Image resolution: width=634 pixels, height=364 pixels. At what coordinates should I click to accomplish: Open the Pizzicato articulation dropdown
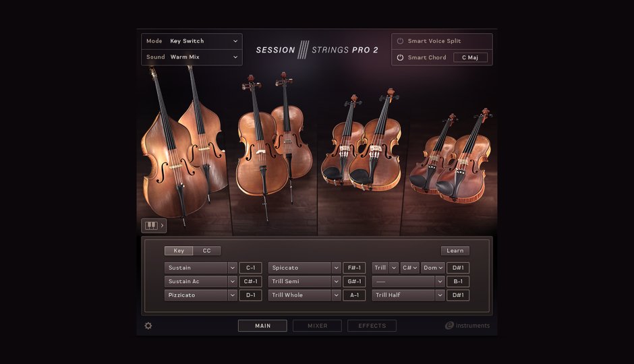(x=201, y=295)
